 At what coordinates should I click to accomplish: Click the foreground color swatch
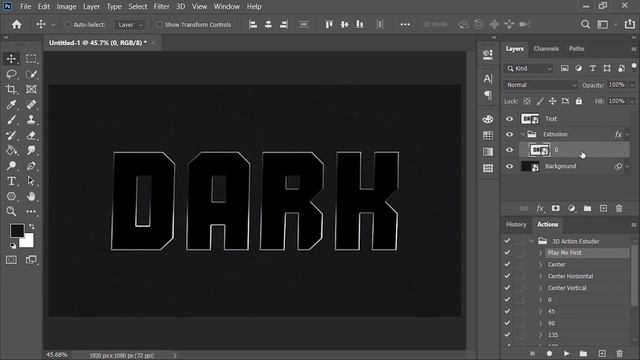click(17, 231)
